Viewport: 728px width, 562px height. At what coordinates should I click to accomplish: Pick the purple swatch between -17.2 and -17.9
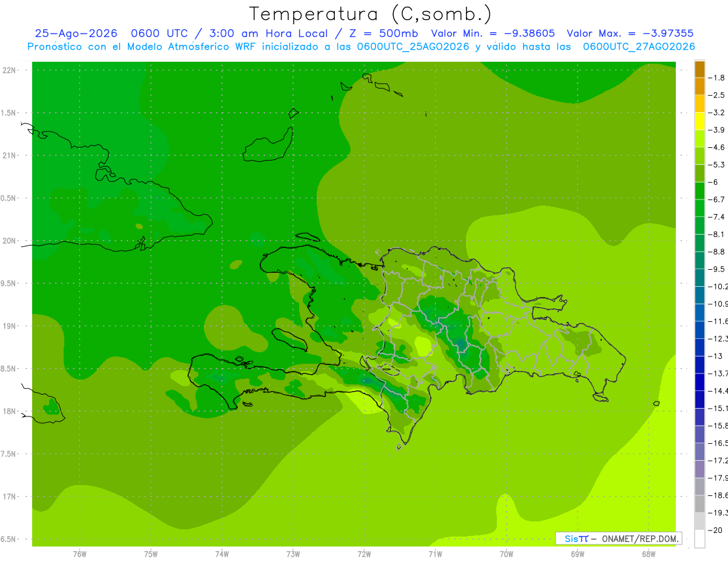699,469
